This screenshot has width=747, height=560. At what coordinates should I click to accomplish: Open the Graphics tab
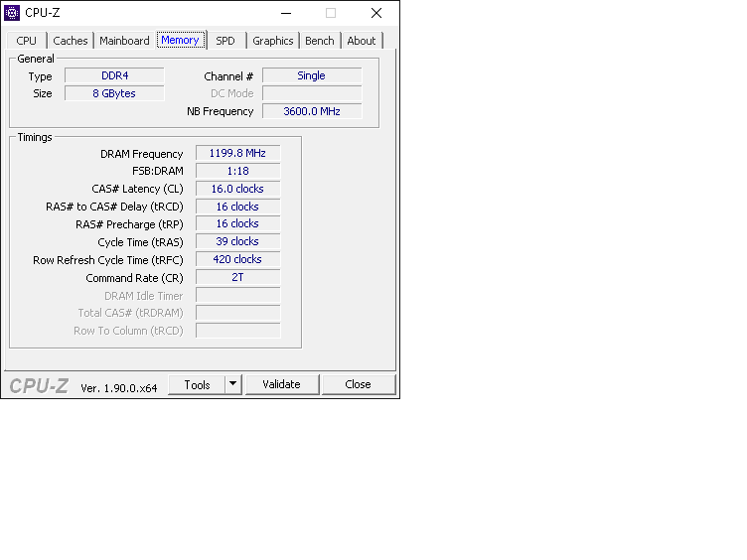273,41
